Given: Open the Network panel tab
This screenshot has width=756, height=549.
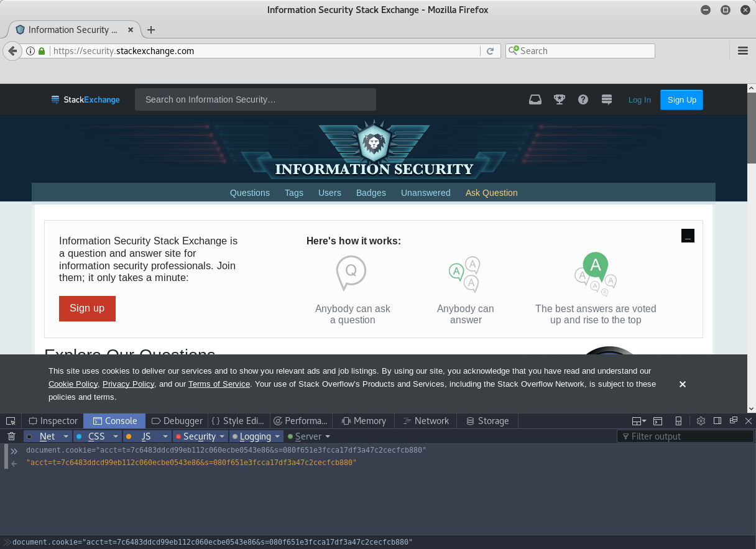Looking at the screenshot, I should pos(425,421).
